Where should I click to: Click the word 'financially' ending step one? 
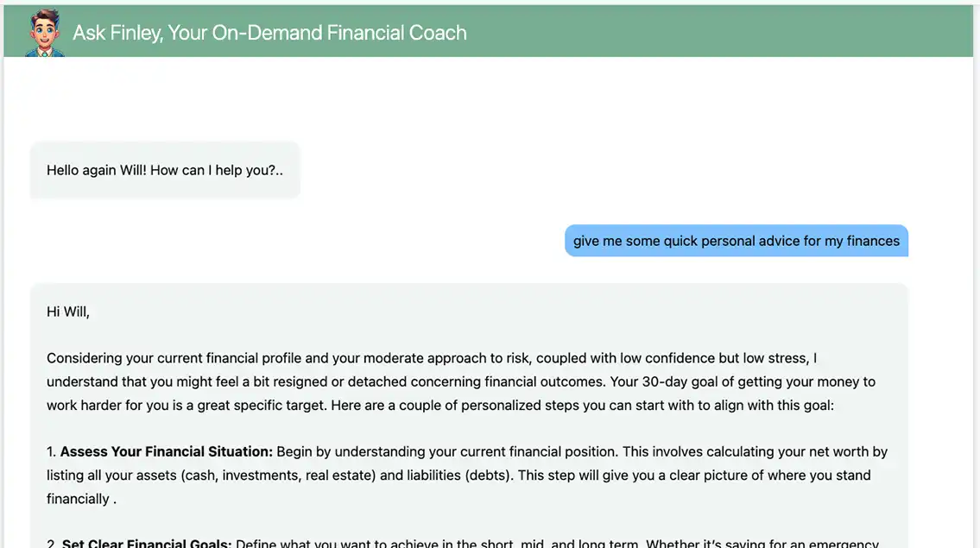[78, 500]
